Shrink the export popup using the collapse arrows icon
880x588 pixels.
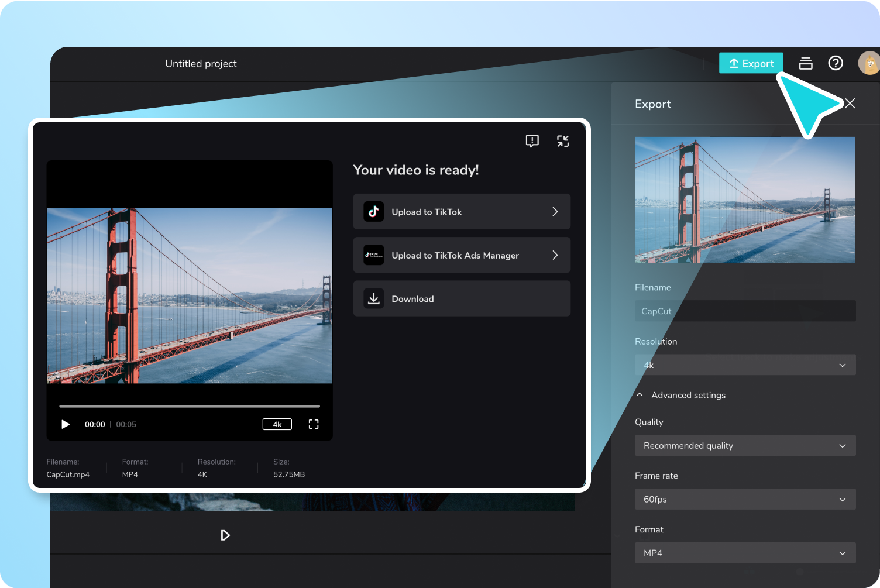pos(563,140)
